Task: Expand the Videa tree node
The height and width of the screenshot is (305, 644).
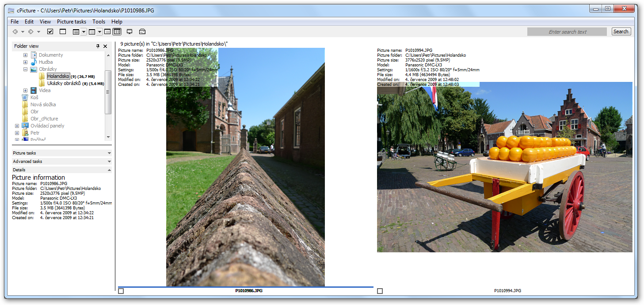Action: 25,91
